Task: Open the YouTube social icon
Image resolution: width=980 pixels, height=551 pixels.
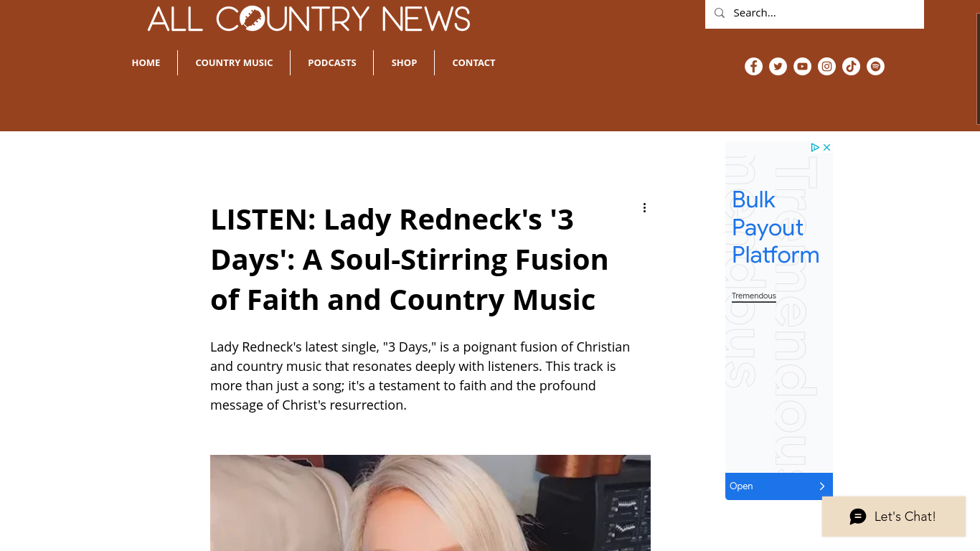Action: tap(802, 67)
